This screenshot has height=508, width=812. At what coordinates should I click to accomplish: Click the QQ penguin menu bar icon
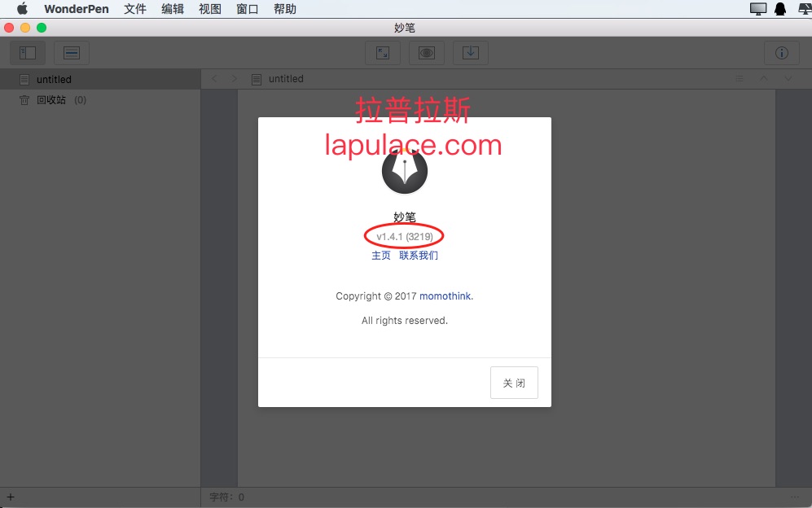(x=780, y=9)
